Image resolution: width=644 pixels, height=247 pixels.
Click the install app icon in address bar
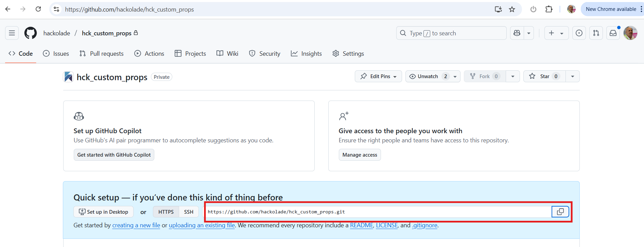pos(498,9)
